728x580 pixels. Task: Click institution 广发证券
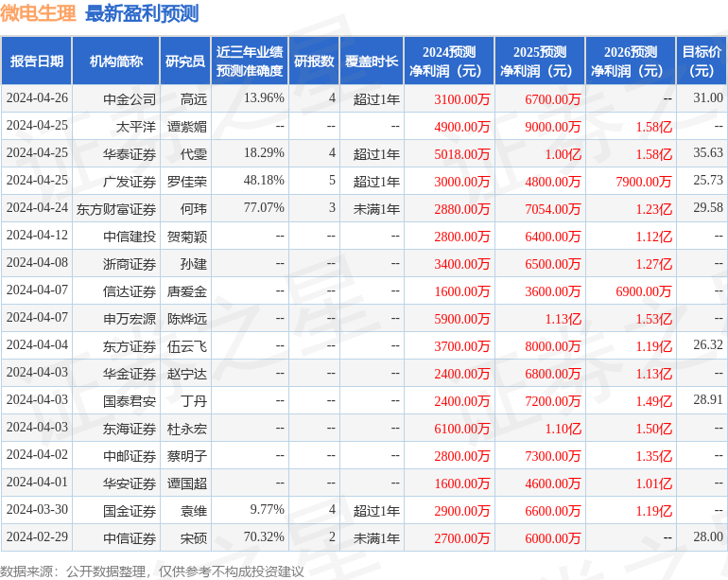click(130, 182)
